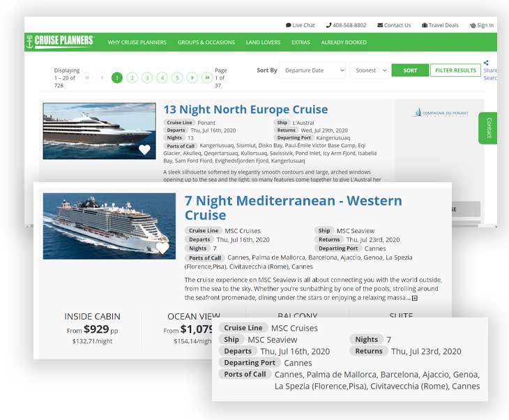The image size is (509, 420).
Task: Click 'Cannes' departing port in popup
Action: click(x=298, y=363)
